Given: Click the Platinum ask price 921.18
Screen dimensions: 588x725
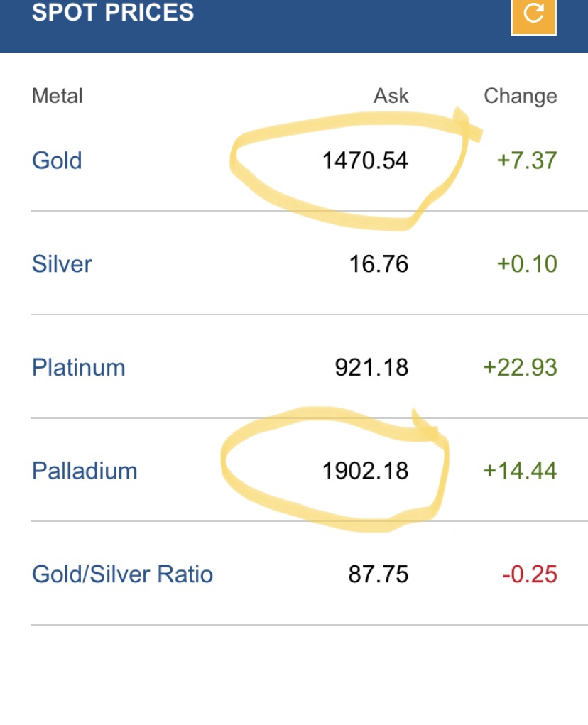Looking at the screenshot, I should click(371, 368).
